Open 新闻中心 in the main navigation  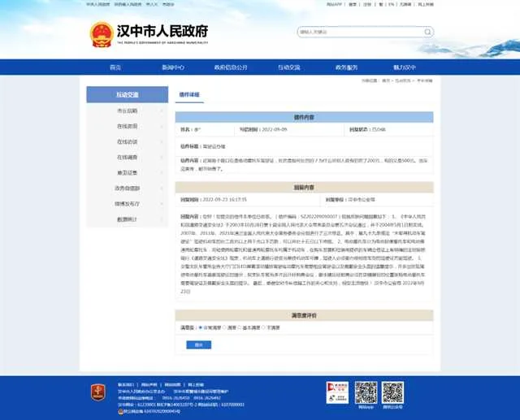pos(173,67)
